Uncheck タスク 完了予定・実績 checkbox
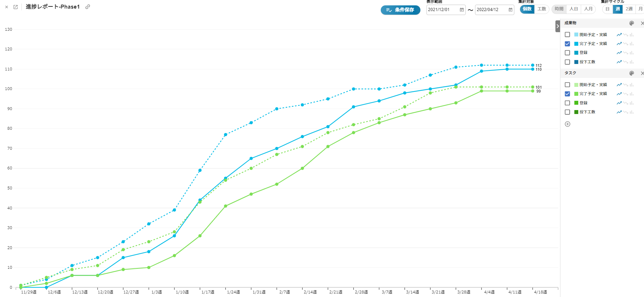 567,94
